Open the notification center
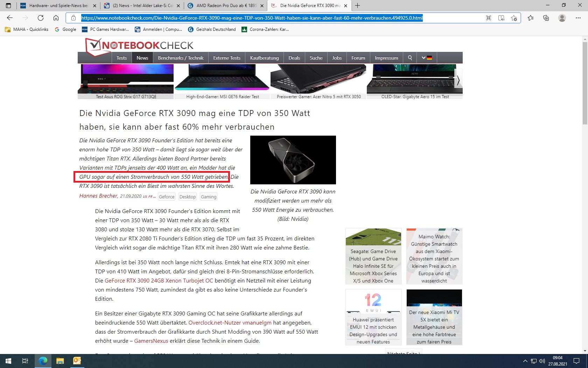The height and width of the screenshot is (368, 588). tap(576, 361)
